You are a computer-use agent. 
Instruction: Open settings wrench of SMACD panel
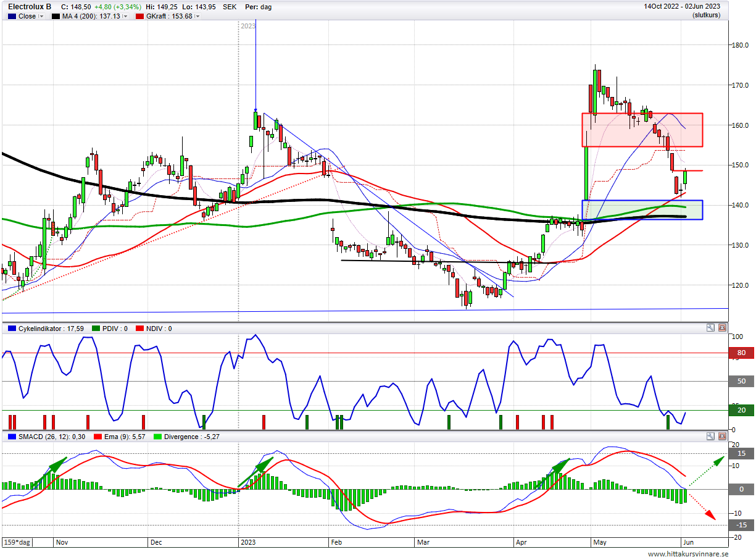tap(710, 437)
